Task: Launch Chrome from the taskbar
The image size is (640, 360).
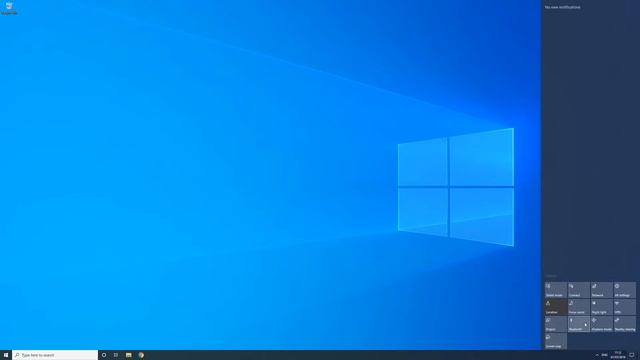Action: pyautogui.click(x=141, y=355)
